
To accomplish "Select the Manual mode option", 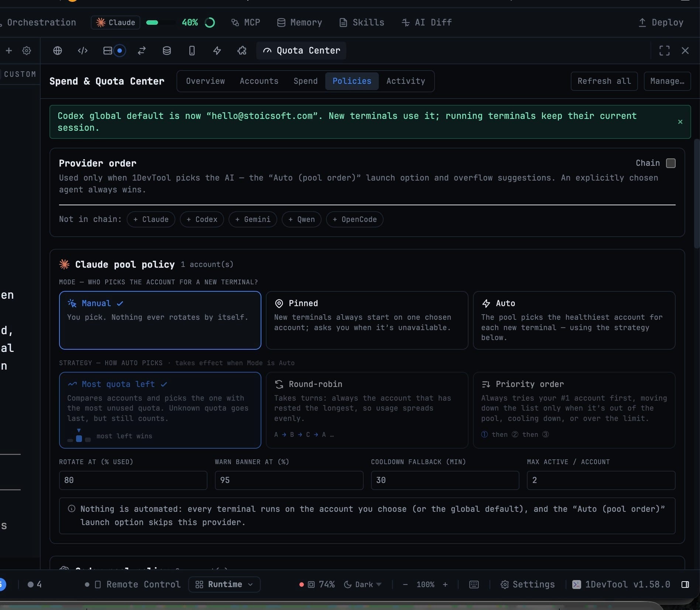I will (x=160, y=320).
